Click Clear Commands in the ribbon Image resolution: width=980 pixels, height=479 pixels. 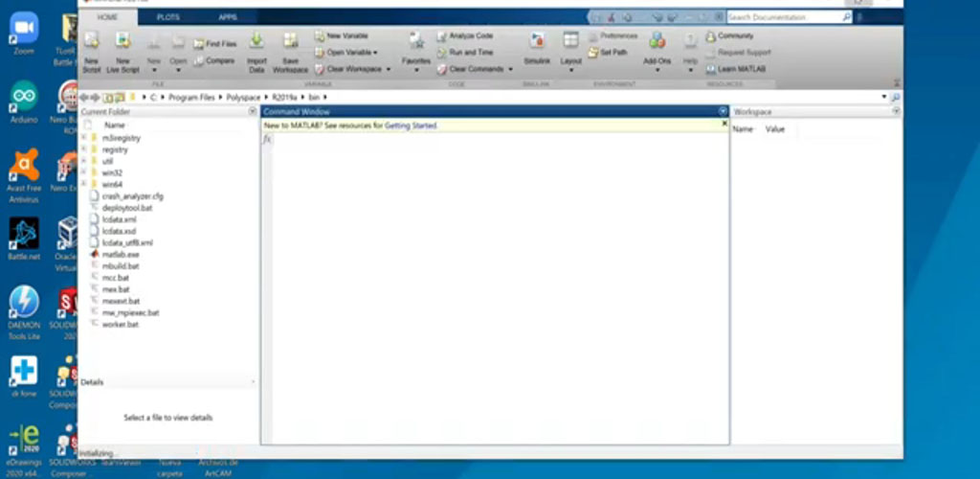[x=471, y=69]
